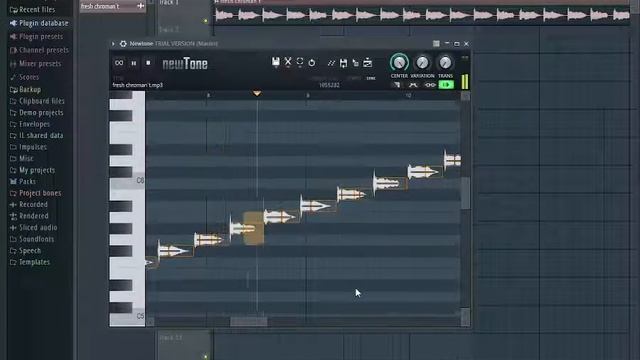Open the Misc folder
This screenshot has height=360, width=640.
pos(22,158)
